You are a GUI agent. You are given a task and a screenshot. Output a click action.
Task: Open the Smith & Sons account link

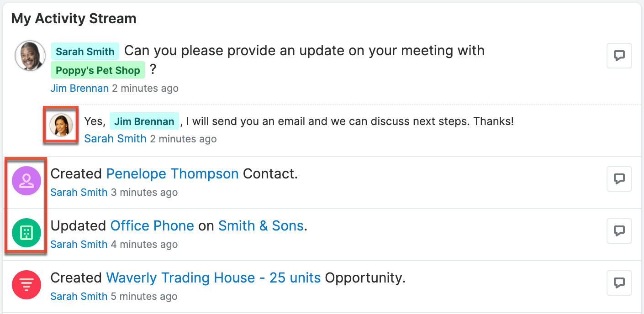click(x=261, y=226)
